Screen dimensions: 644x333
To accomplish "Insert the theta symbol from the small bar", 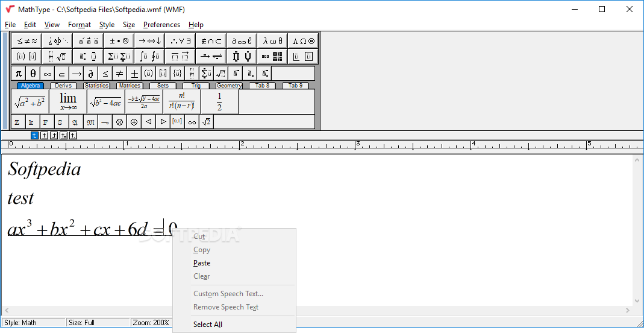I will click(33, 74).
